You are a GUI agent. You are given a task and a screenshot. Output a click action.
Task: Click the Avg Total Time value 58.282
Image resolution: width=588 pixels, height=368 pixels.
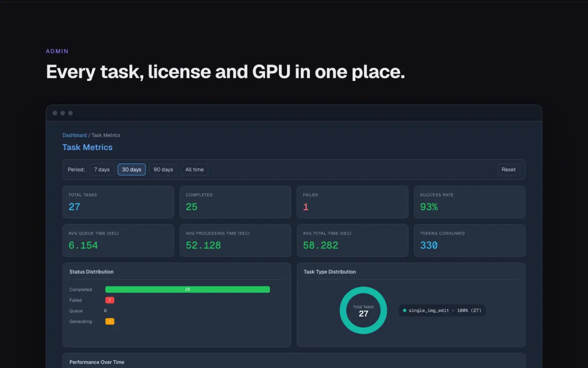[321, 246]
